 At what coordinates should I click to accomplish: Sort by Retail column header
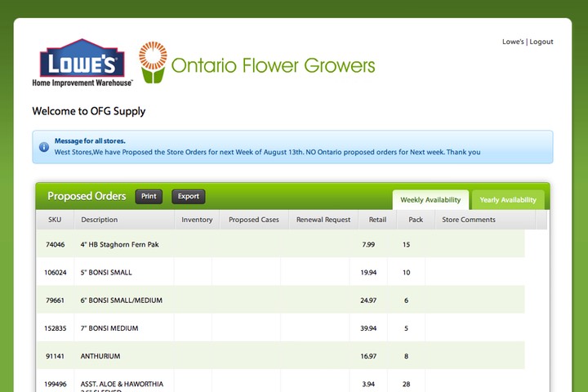[377, 220]
